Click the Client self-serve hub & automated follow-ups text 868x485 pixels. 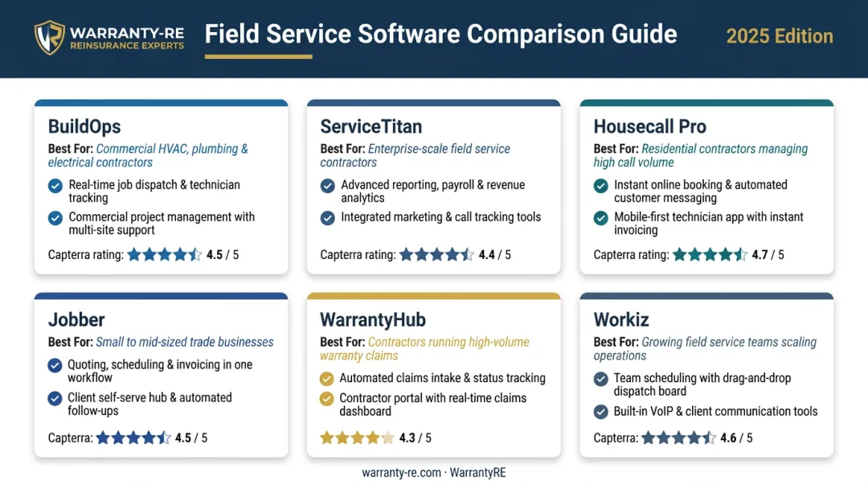coord(150,404)
